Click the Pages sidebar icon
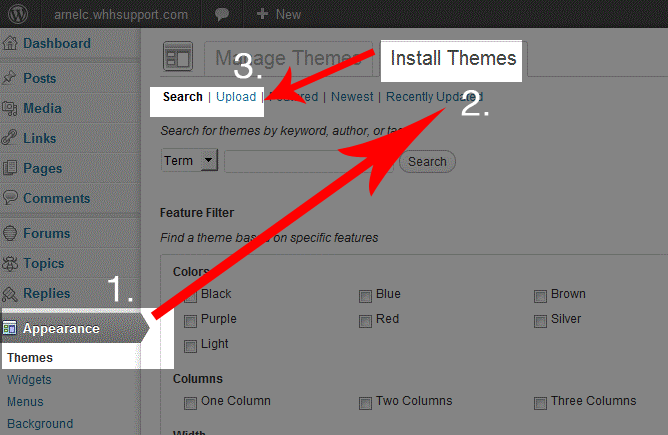Screen dimensions: 668x435 [9, 169]
